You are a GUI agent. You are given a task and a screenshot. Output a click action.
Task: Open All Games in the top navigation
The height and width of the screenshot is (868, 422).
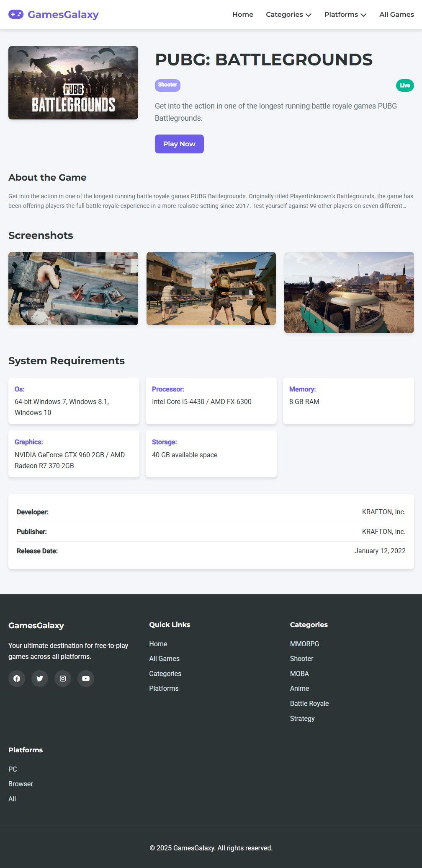(396, 15)
